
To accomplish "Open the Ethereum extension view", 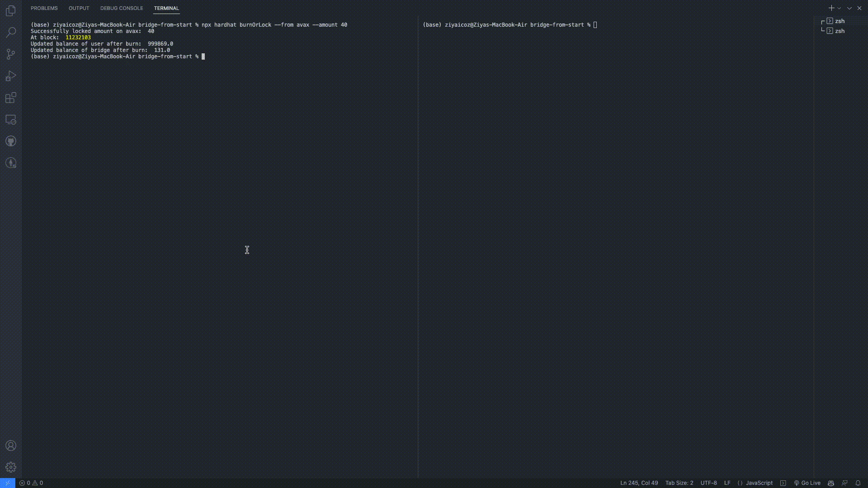I will tap(11, 163).
